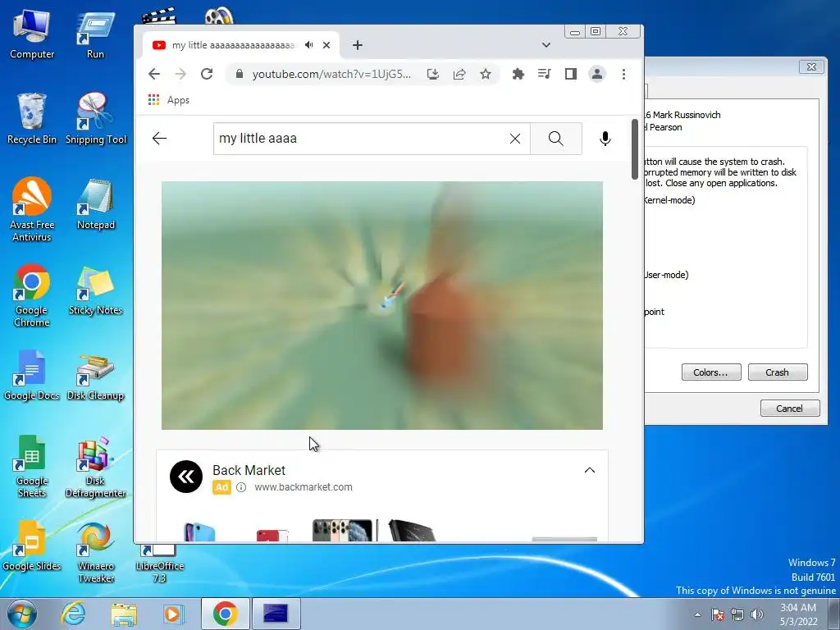Click the YouTube magnifier search button
The image size is (840, 630).
(x=556, y=139)
